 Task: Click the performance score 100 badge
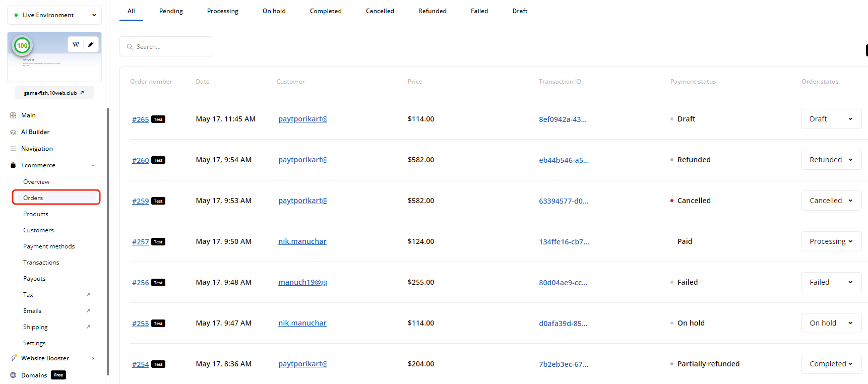pyautogui.click(x=22, y=46)
